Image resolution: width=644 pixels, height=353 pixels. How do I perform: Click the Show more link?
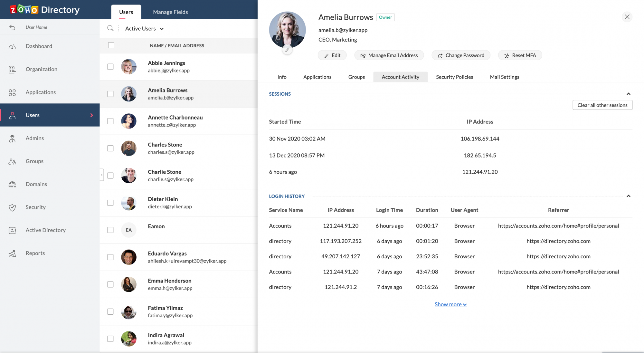point(450,304)
